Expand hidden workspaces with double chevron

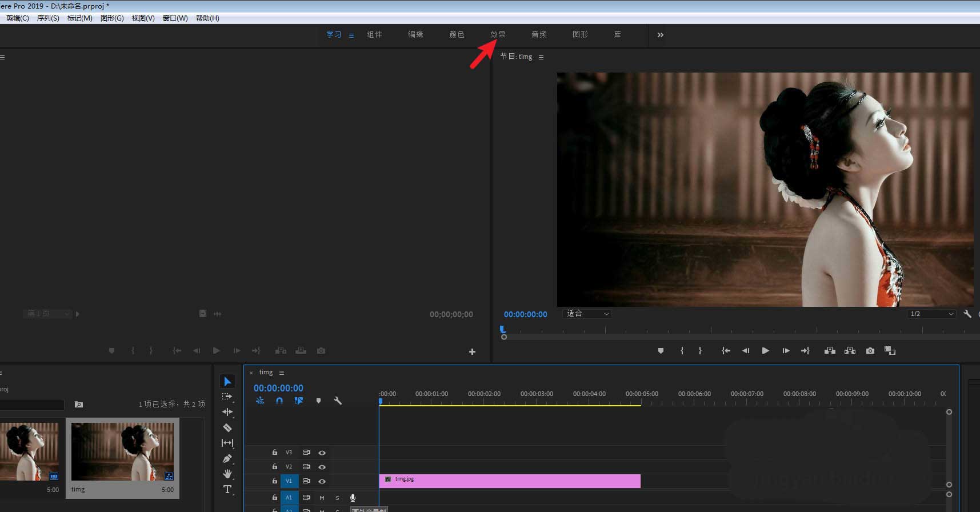click(x=661, y=35)
